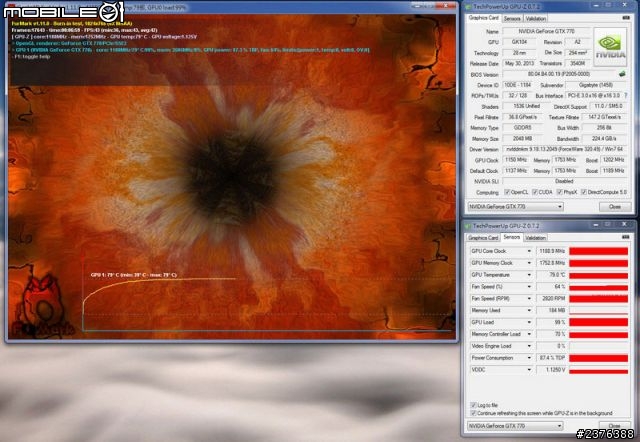Switch to Validation tab in lower GPU-Z window

point(535,238)
